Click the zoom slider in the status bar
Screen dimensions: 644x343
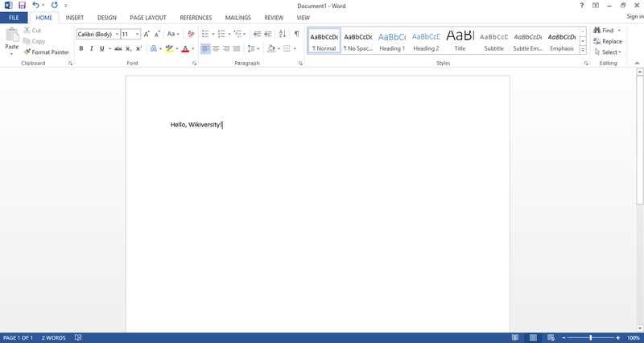[591, 338]
